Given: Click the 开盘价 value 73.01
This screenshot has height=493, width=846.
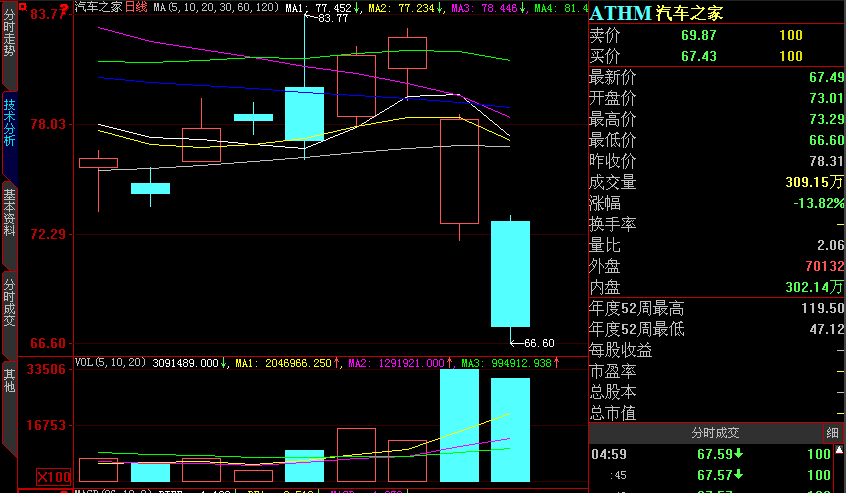Looking at the screenshot, I should click(826, 99).
